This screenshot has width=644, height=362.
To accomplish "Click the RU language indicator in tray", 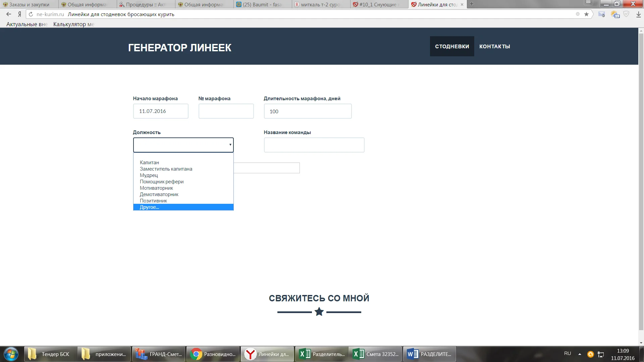I will tap(567, 353).
